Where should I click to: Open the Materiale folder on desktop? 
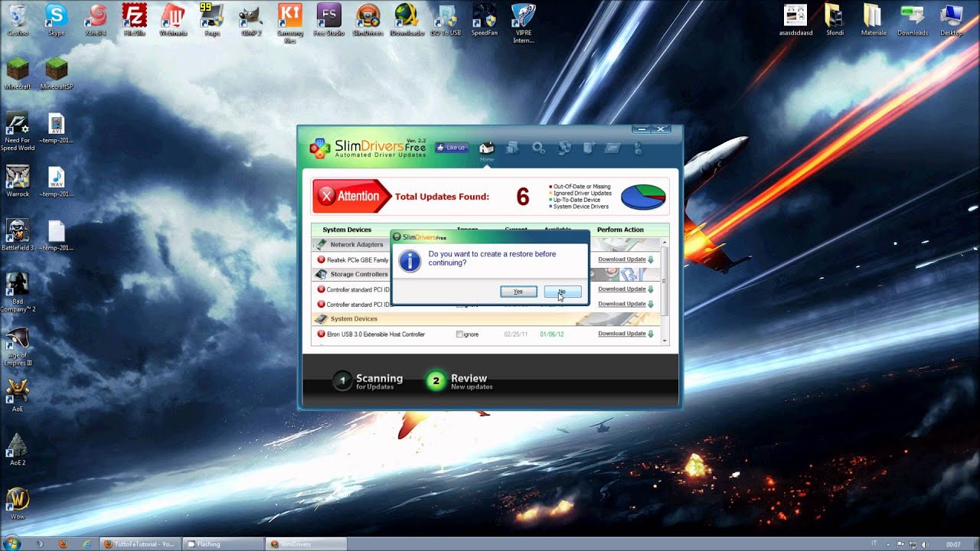(x=873, y=19)
